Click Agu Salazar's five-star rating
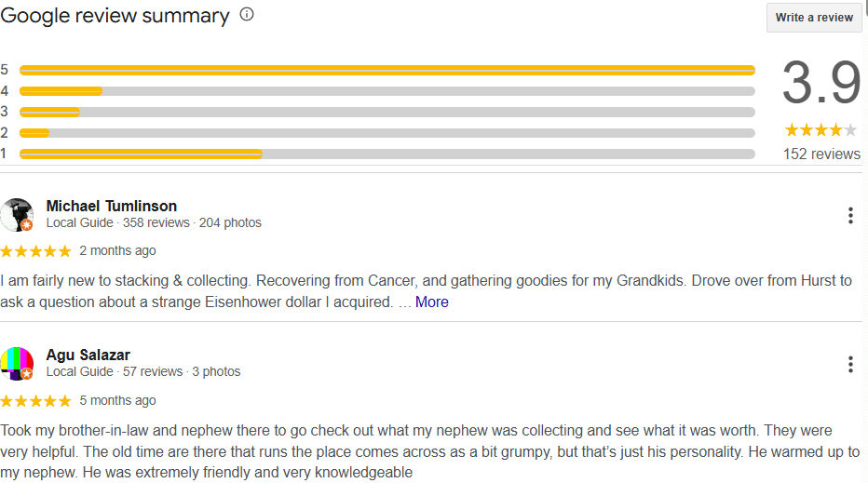Image resolution: width=868 pixels, height=483 pixels. (x=35, y=401)
